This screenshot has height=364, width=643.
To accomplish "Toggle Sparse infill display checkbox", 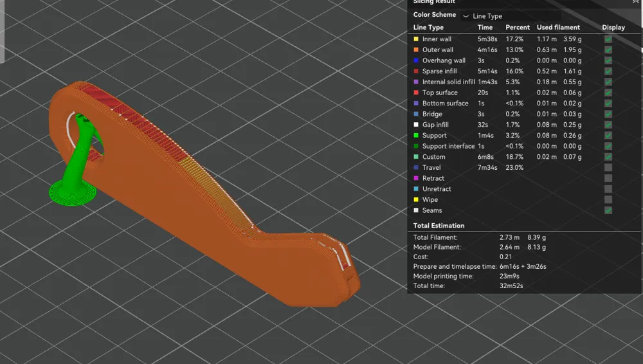I will pos(608,71).
